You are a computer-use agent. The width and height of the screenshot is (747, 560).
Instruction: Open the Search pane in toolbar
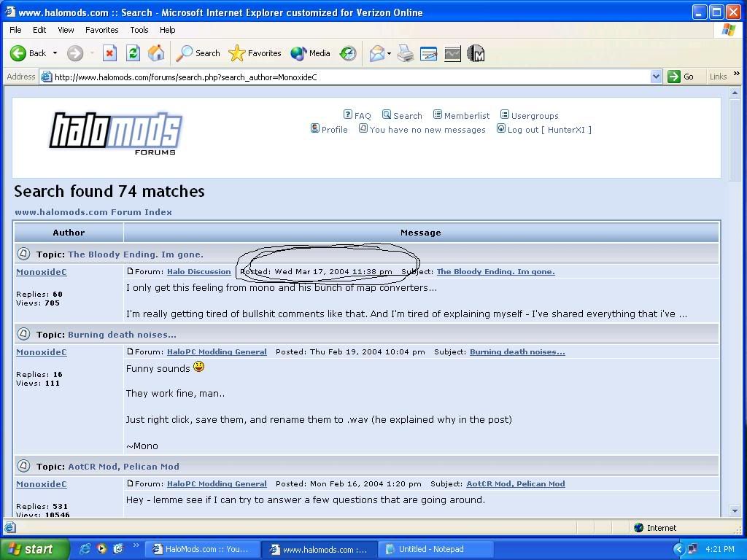click(x=198, y=53)
